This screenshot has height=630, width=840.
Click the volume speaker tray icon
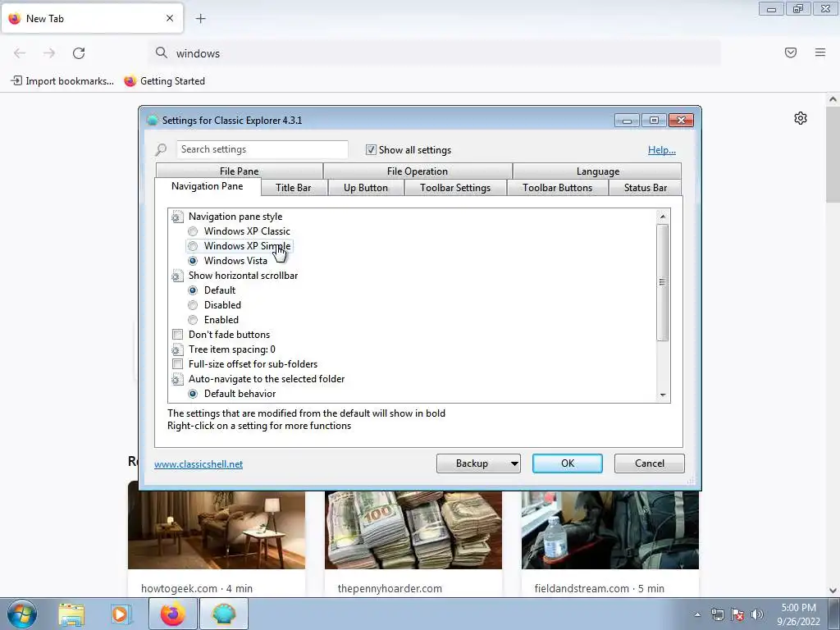point(757,614)
